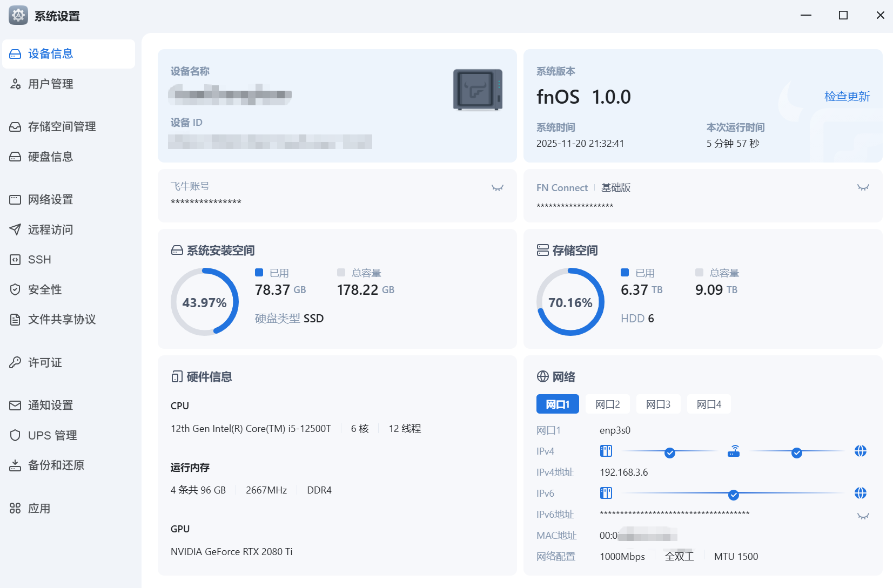Open the 安全性 security section
893x588 pixels.
45,290
